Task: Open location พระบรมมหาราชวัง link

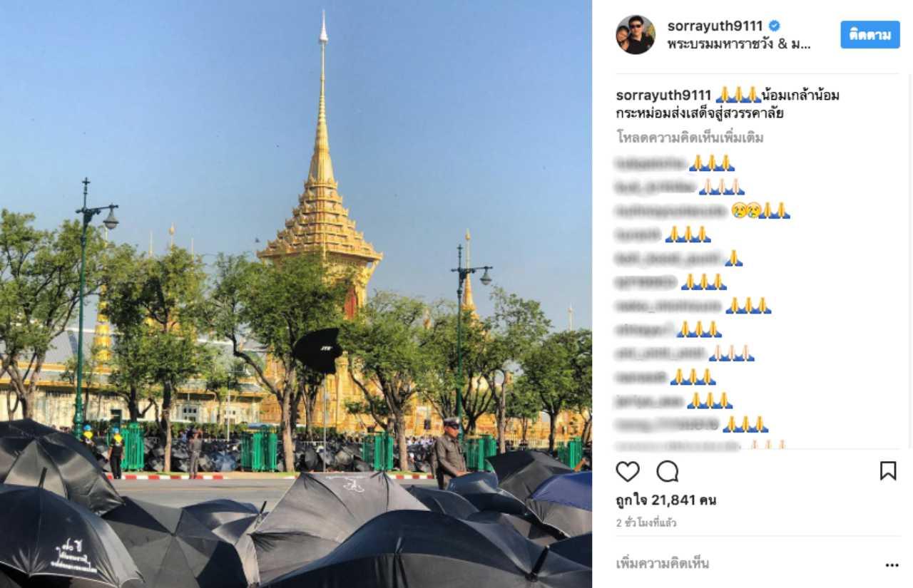Action: [739, 44]
